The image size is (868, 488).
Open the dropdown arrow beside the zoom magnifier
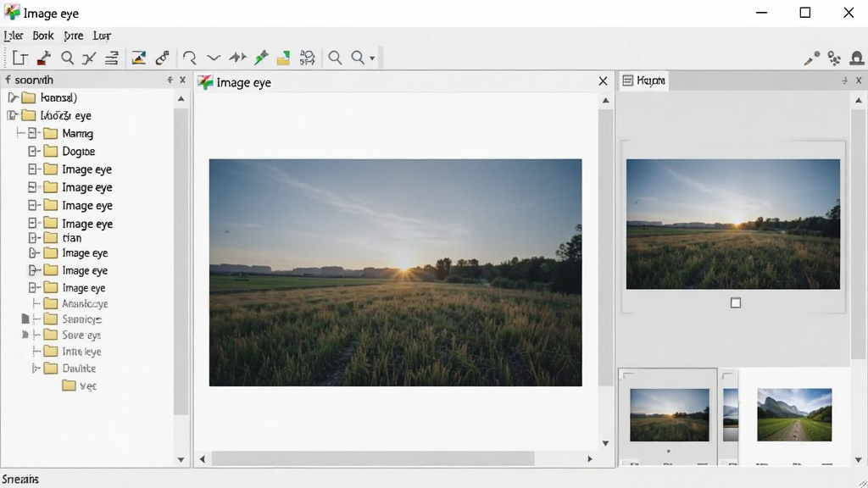click(x=372, y=58)
